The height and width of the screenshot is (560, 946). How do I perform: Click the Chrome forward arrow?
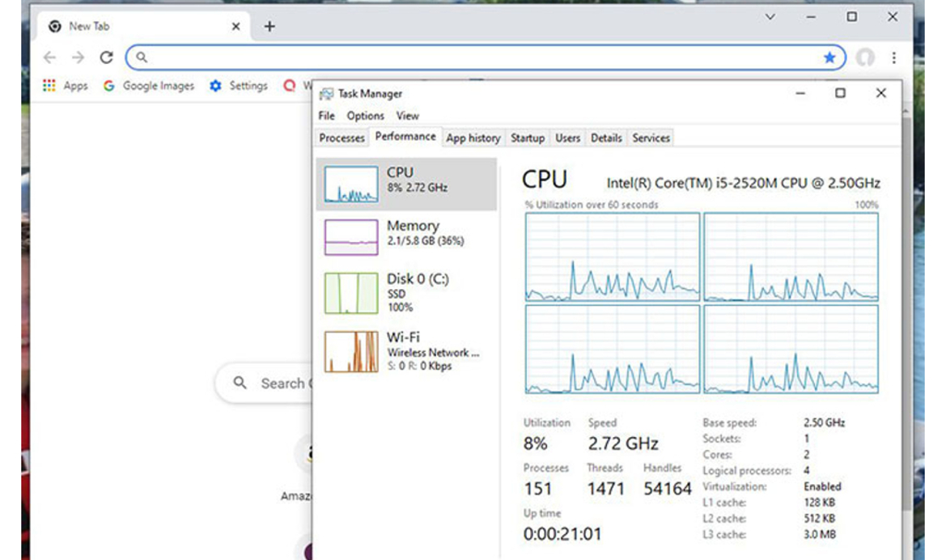tap(78, 57)
